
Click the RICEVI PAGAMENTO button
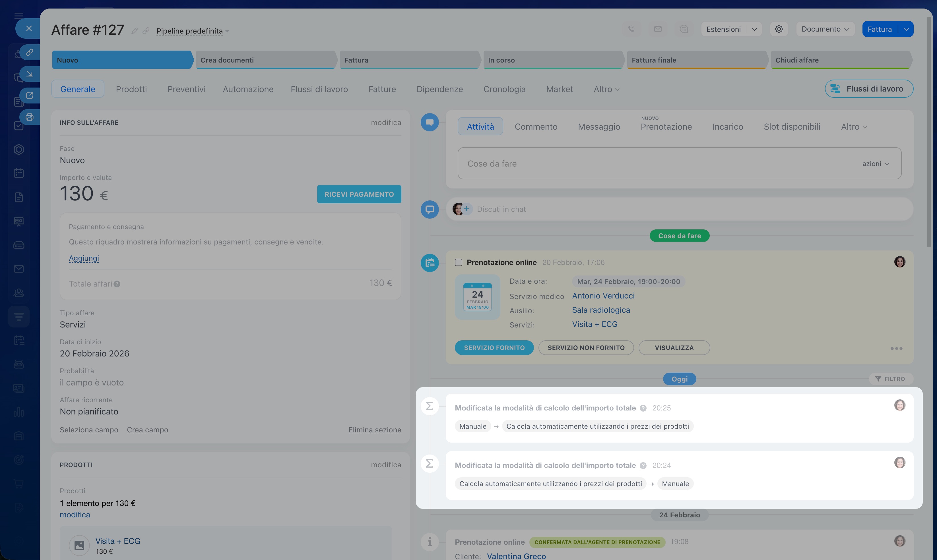coord(359,194)
